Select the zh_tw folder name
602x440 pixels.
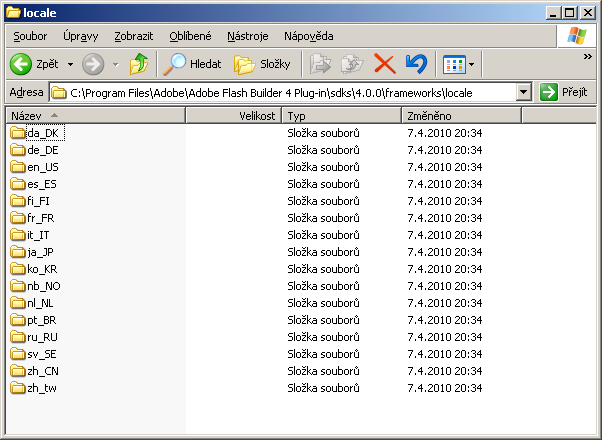pyautogui.click(x=41, y=388)
